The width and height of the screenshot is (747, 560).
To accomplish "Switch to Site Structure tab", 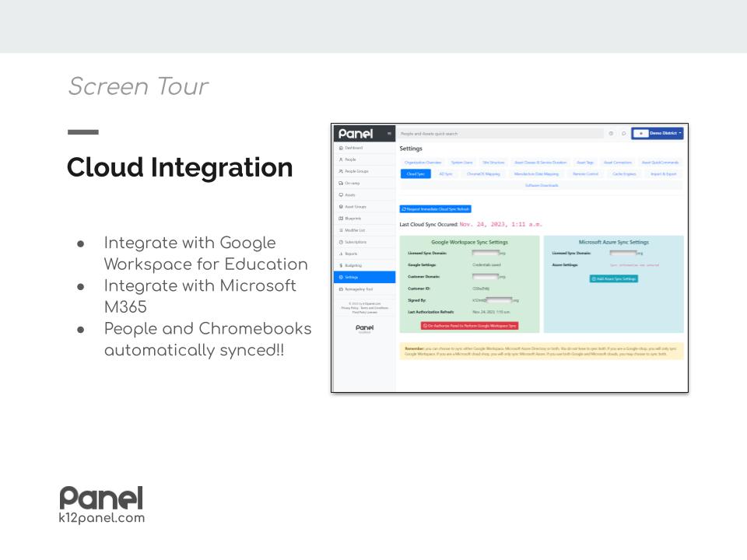I will click(493, 163).
